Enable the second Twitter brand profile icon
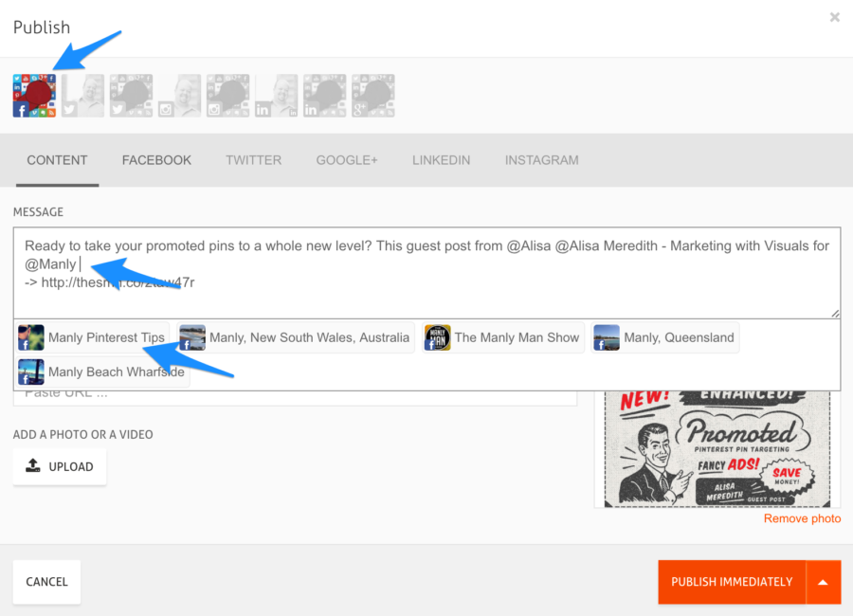853x616 pixels. (131, 96)
